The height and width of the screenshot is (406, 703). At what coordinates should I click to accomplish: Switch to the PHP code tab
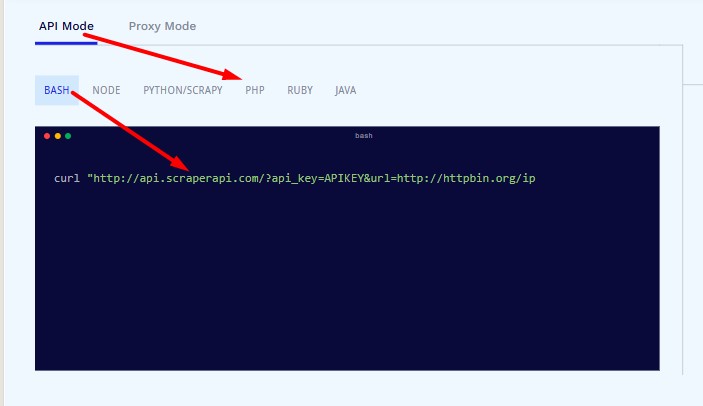(255, 90)
